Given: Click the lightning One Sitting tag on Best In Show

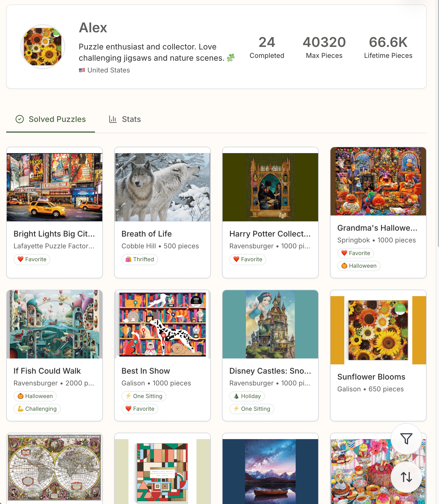Looking at the screenshot, I should tap(144, 396).
